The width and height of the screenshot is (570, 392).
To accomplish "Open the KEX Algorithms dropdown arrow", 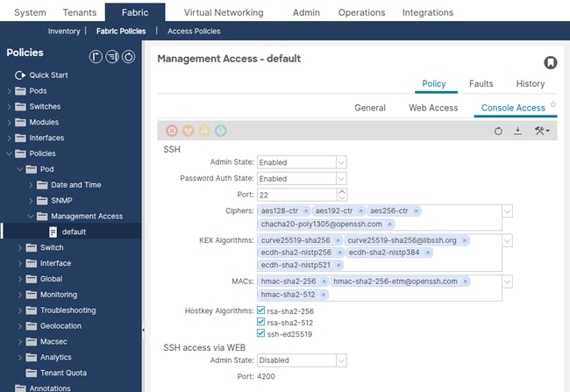I will click(508, 240).
